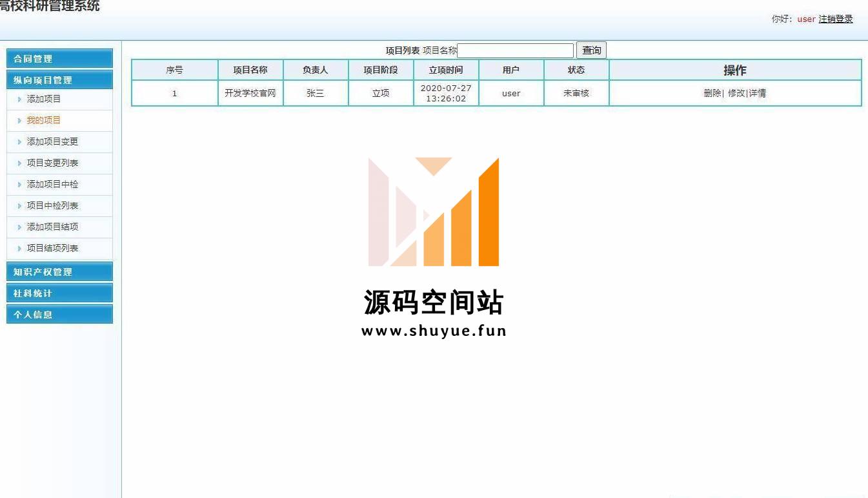The image size is (868, 498).
Task: Select the 立项 stage cell
Action: tap(381, 93)
